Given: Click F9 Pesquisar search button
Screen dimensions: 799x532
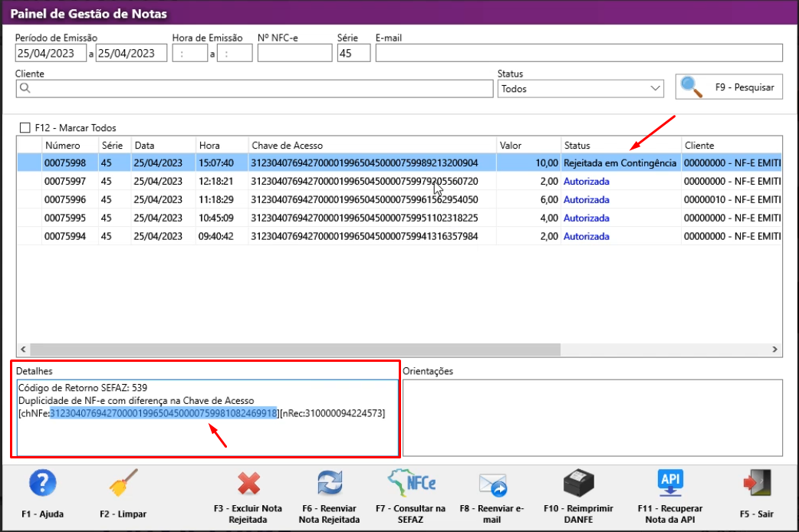Looking at the screenshot, I should (x=729, y=87).
